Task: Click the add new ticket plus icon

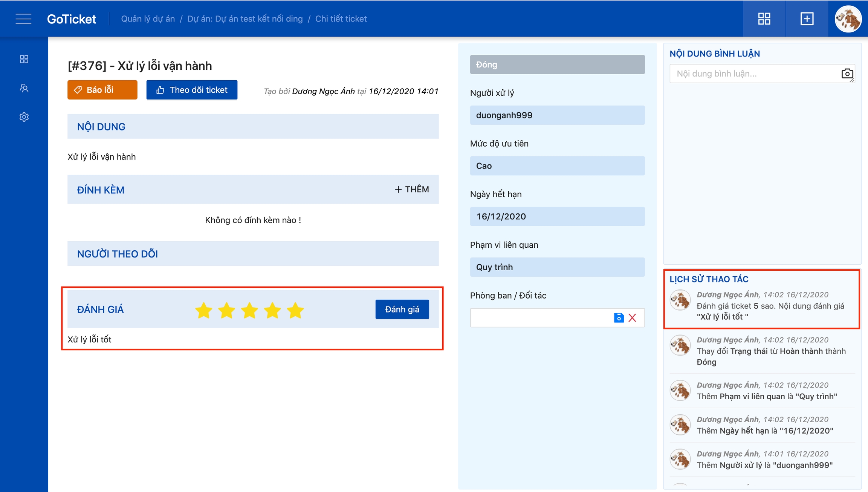Action: 807,19
